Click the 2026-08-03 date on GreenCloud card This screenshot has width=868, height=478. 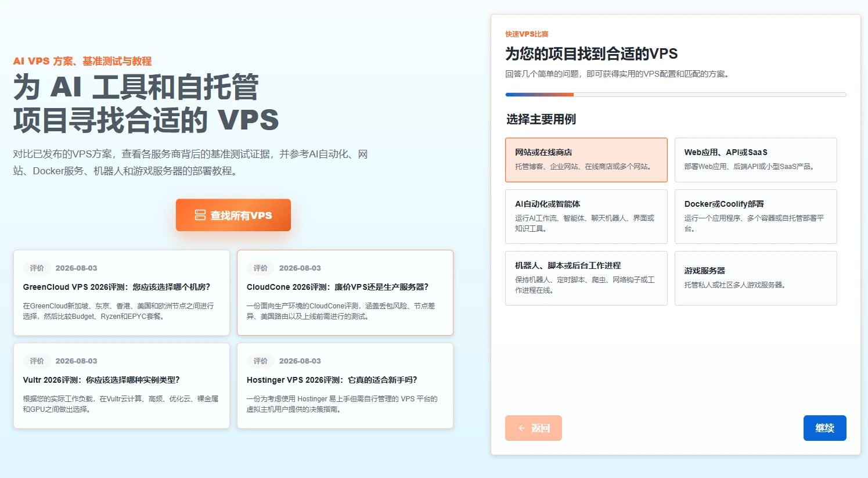pyautogui.click(x=76, y=268)
